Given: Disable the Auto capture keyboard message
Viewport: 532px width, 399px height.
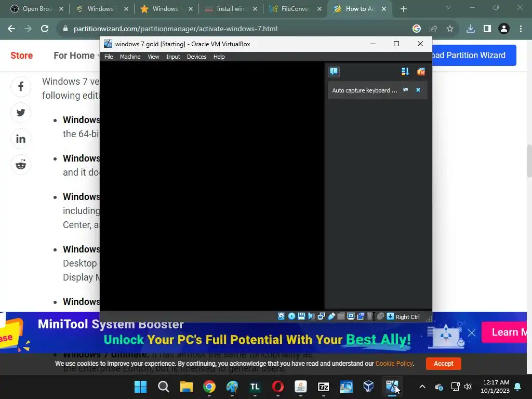Looking at the screenshot, I should [x=405, y=90].
